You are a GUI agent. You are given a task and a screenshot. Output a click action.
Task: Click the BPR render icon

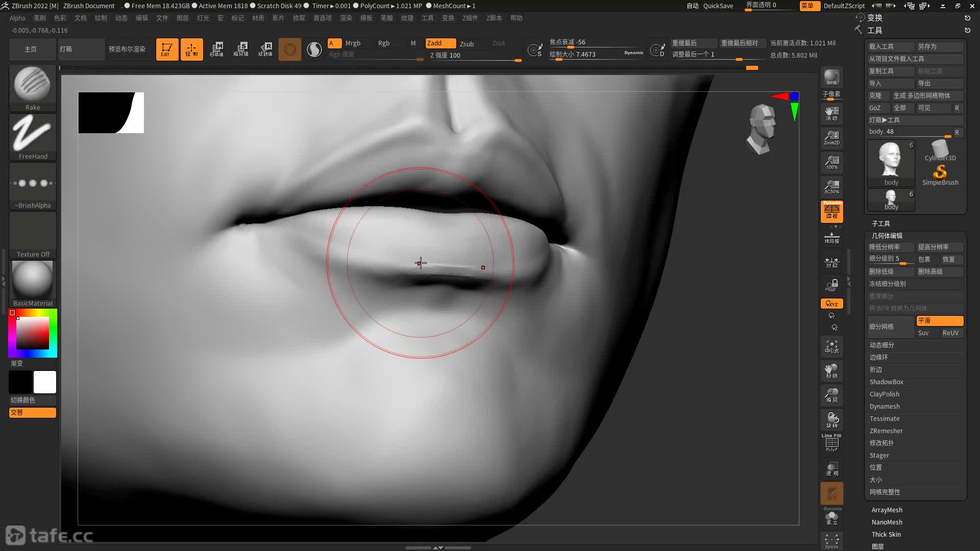coord(831,78)
